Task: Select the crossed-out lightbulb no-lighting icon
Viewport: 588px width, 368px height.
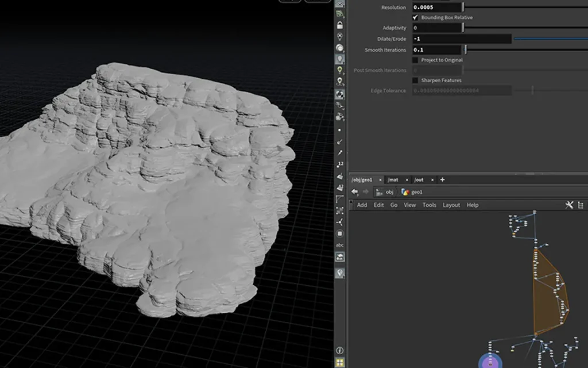Action: point(340,36)
